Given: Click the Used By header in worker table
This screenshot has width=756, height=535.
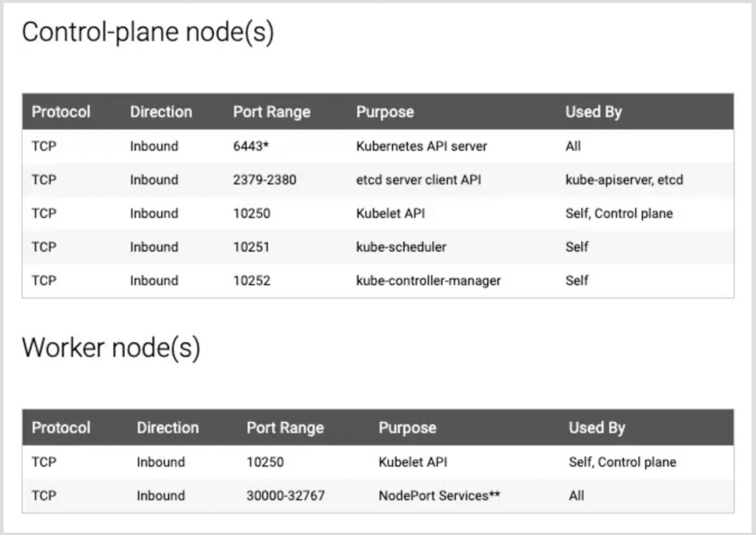Looking at the screenshot, I should coord(597,428).
